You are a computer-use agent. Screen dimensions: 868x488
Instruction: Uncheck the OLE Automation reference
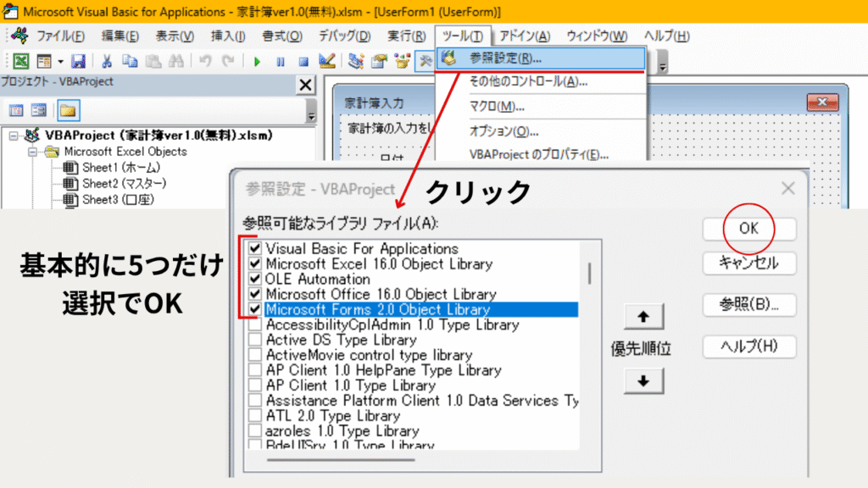tap(254, 279)
